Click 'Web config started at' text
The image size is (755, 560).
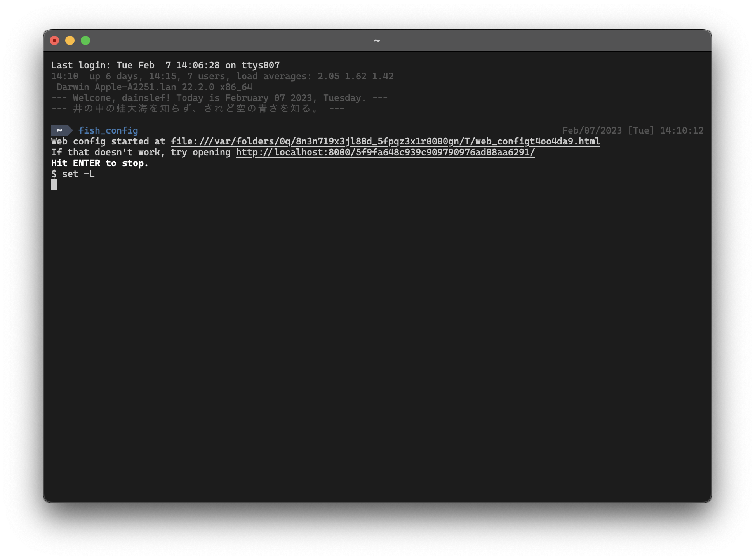pos(108,141)
